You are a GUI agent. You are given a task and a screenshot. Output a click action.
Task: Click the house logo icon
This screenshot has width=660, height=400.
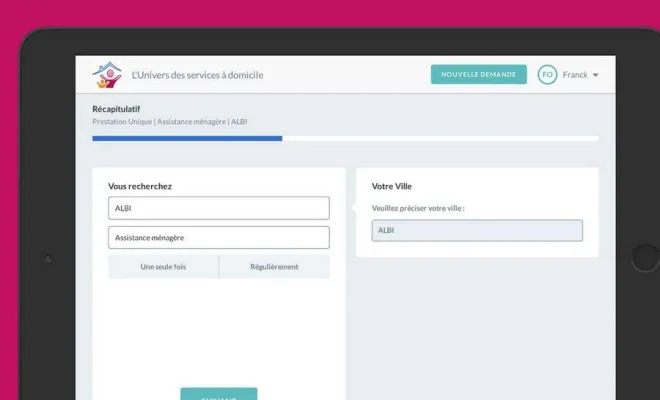point(107,75)
